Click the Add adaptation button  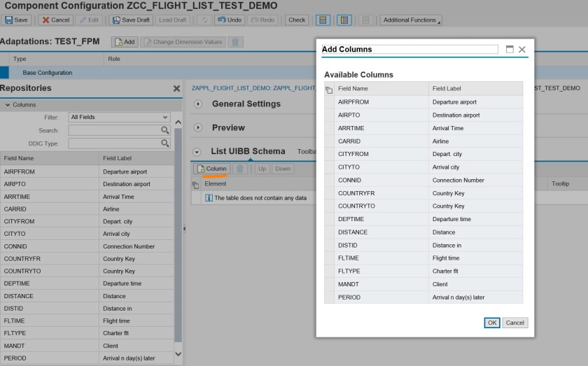[125, 42]
